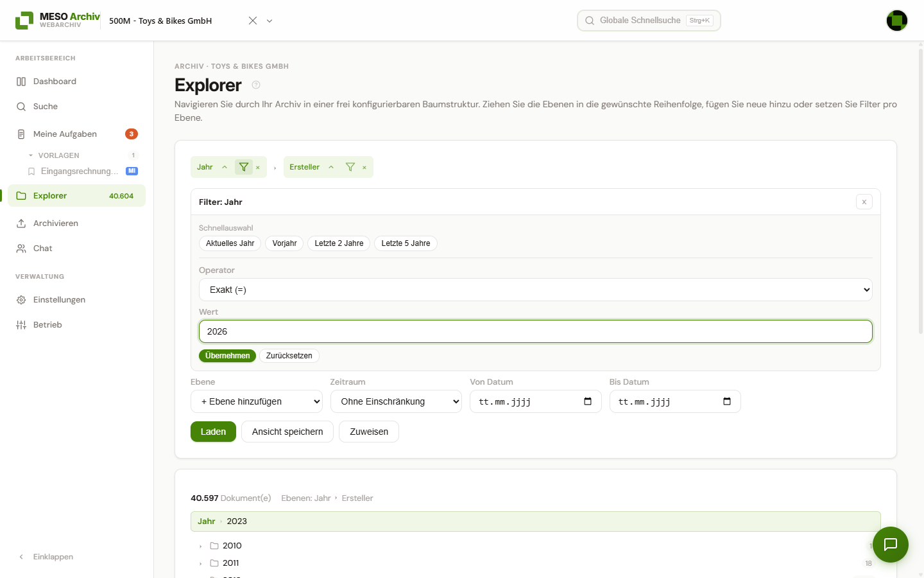
Task: Click the Laden button
Action: 213,432
